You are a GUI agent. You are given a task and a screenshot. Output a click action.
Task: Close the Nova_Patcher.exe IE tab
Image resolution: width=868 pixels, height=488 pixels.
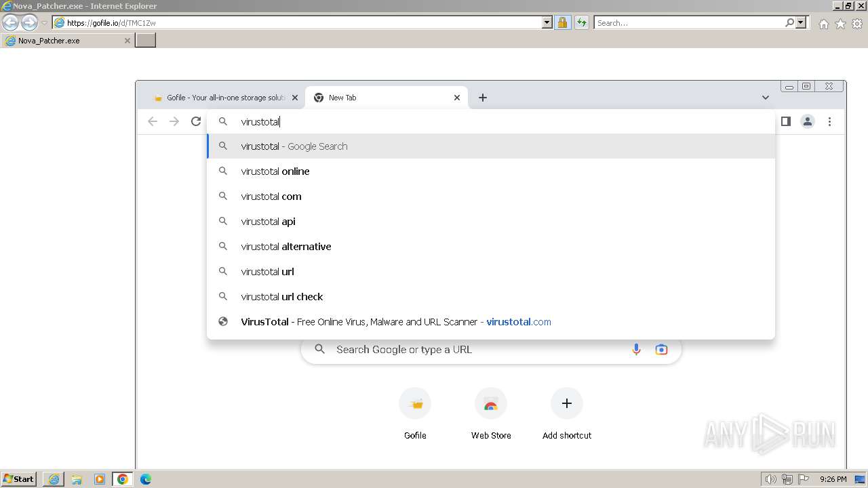(127, 41)
